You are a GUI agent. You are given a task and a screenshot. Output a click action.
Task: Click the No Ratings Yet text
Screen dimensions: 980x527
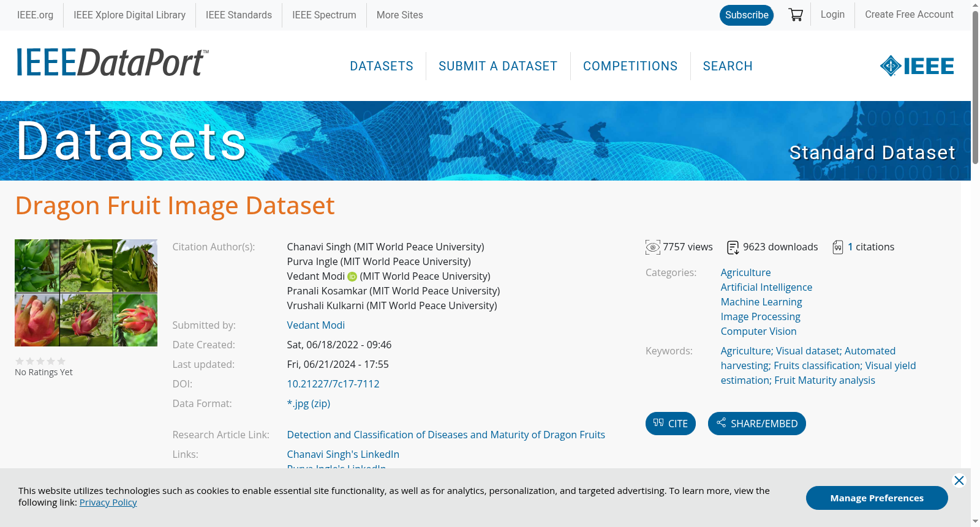tap(43, 372)
